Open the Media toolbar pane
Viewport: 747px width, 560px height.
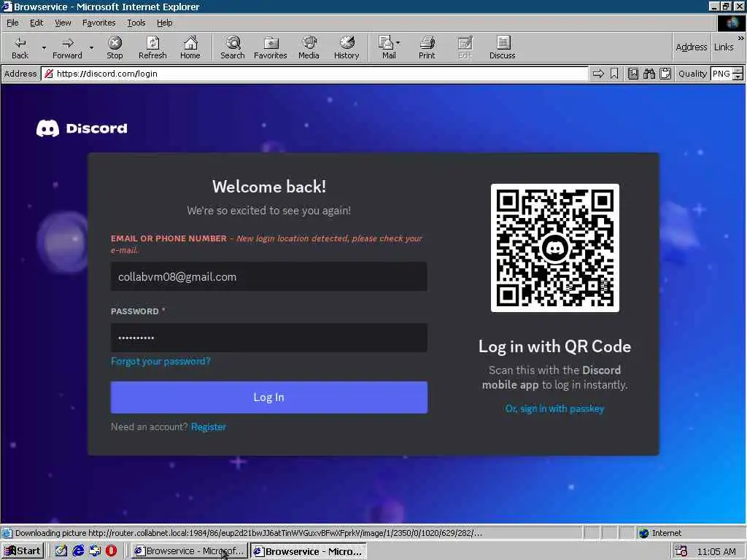point(309,47)
